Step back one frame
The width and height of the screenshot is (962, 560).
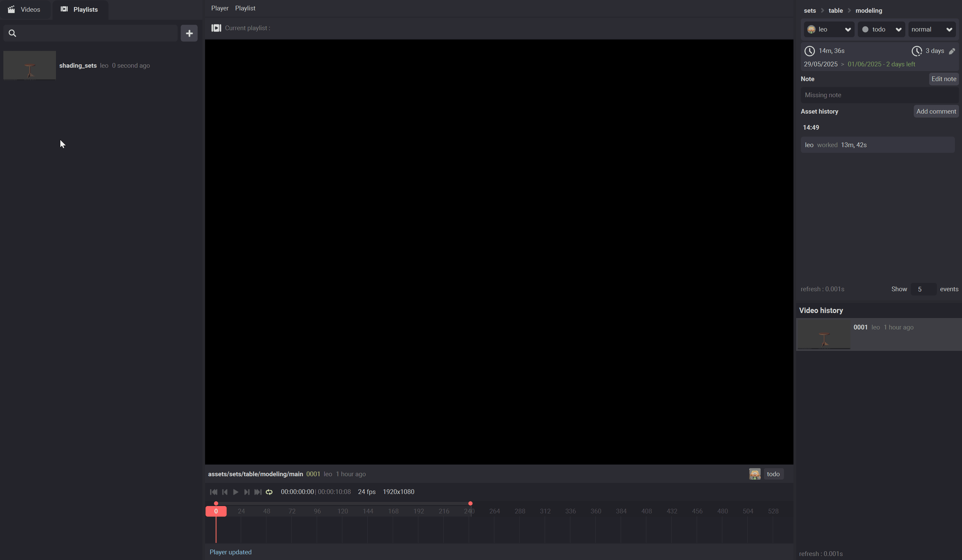(225, 492)
